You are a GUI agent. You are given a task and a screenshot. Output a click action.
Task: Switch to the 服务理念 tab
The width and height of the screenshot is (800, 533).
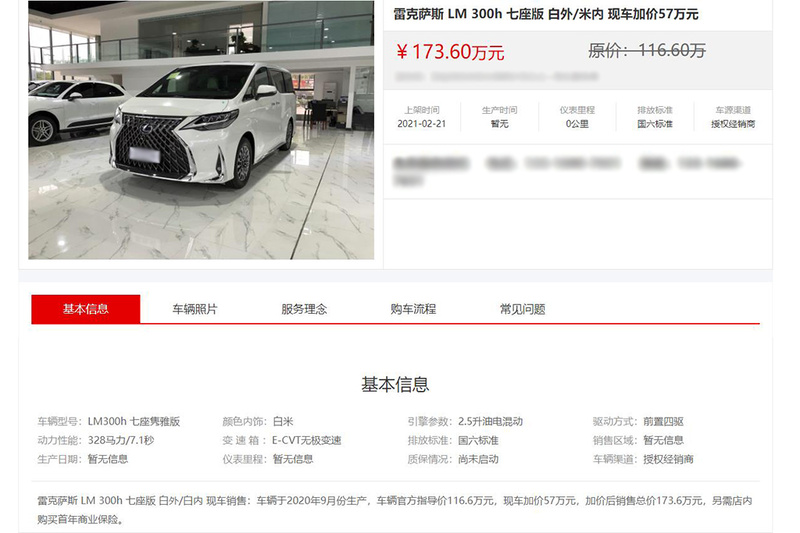pos(304,309)
